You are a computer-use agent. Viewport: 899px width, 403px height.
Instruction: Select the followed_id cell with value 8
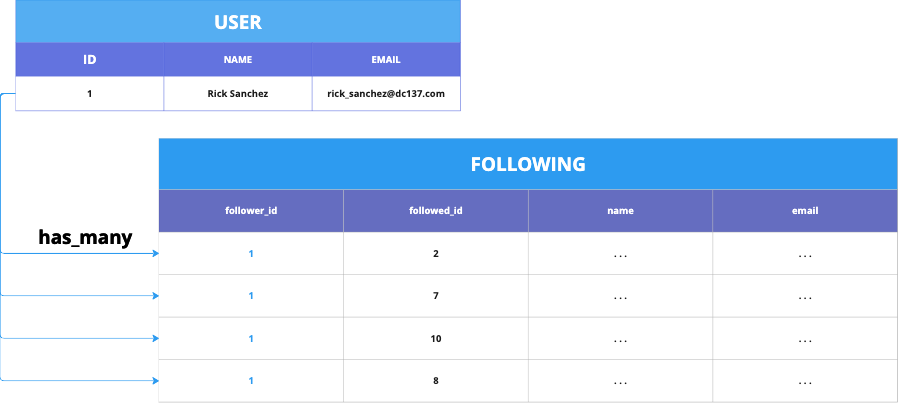point(436,381)
